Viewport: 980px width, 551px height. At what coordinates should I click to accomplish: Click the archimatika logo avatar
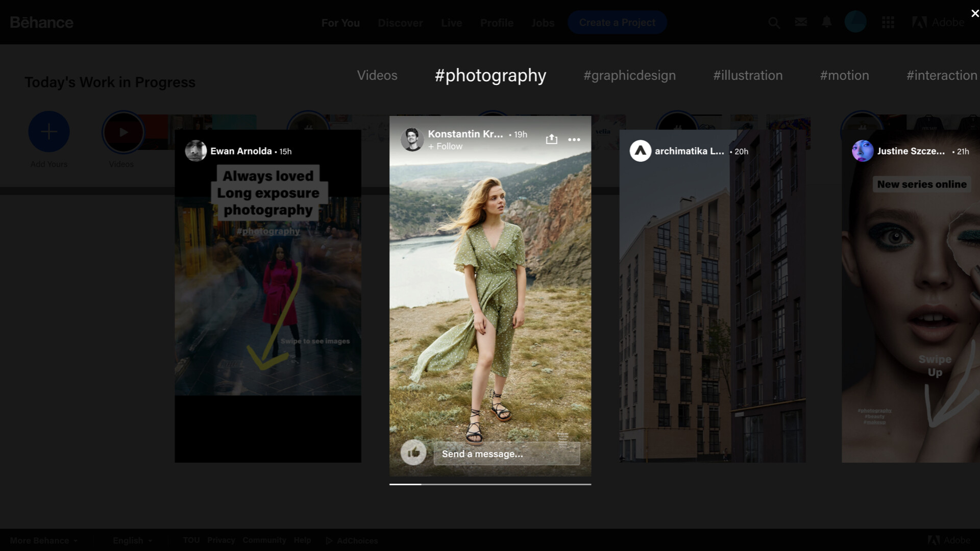point(640,151)
